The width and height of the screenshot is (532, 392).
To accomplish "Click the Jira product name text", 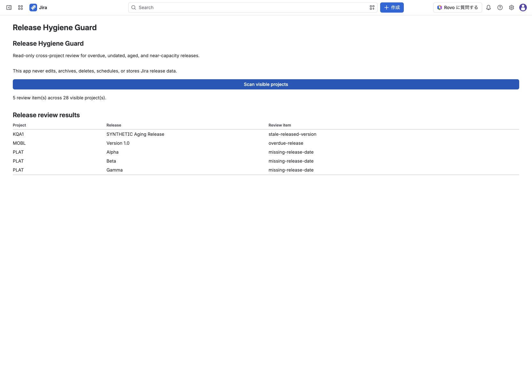I will [x=43, y=7].
